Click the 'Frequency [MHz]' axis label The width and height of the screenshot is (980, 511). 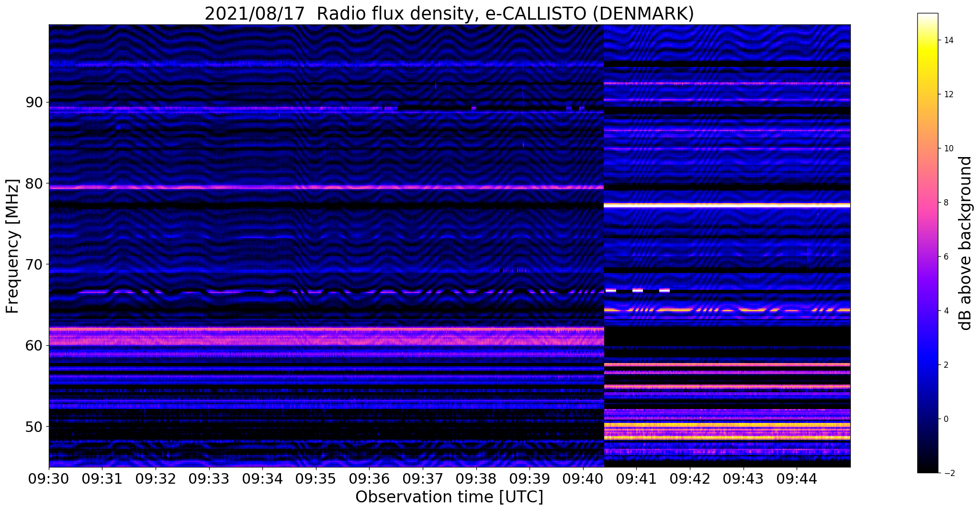(x=13, y=246)
